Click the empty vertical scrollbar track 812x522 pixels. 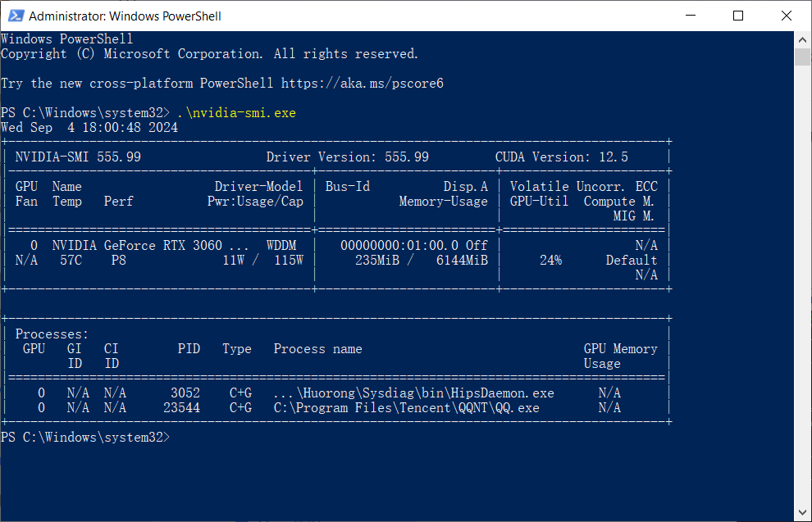(802, 284)
